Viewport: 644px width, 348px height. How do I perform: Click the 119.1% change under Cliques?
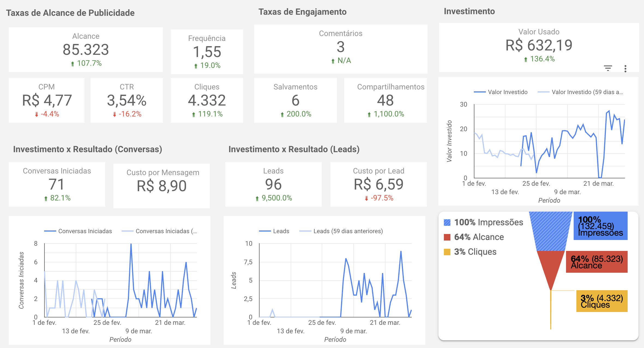tap(207, 114)
